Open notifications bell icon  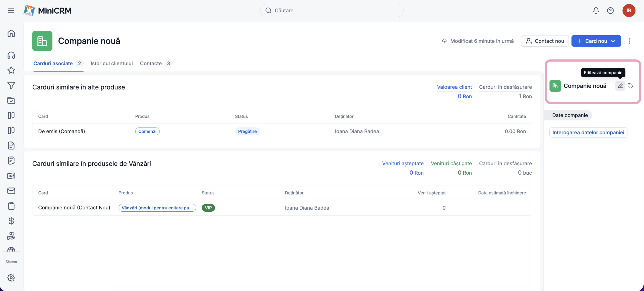[x=596, y=11]
